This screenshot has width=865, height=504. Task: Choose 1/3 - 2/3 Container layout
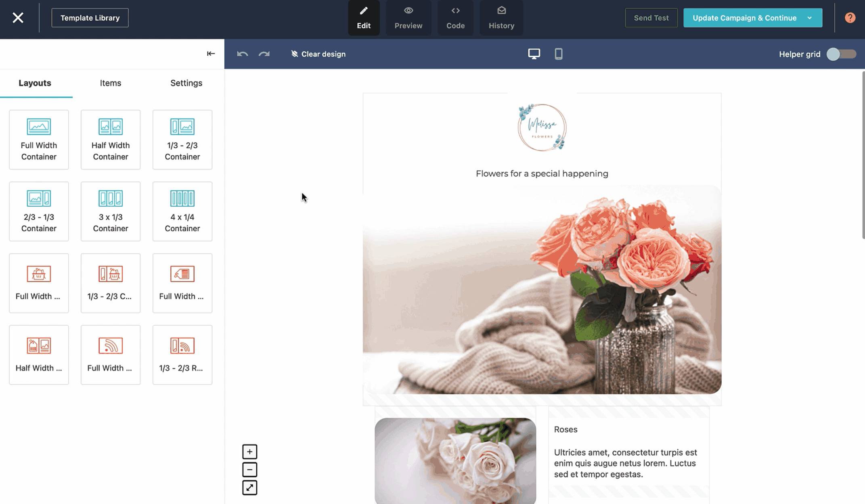coord(182,140)
